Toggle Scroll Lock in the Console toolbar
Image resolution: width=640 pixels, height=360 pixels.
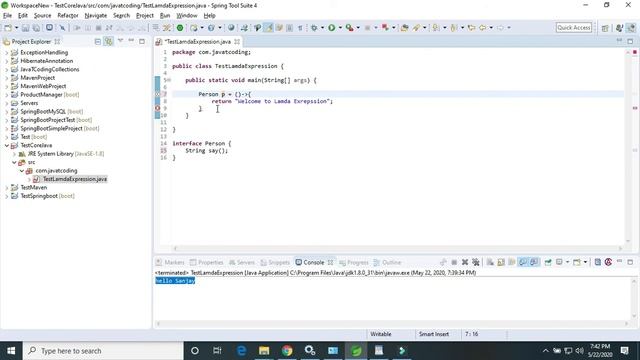[501, 262]
